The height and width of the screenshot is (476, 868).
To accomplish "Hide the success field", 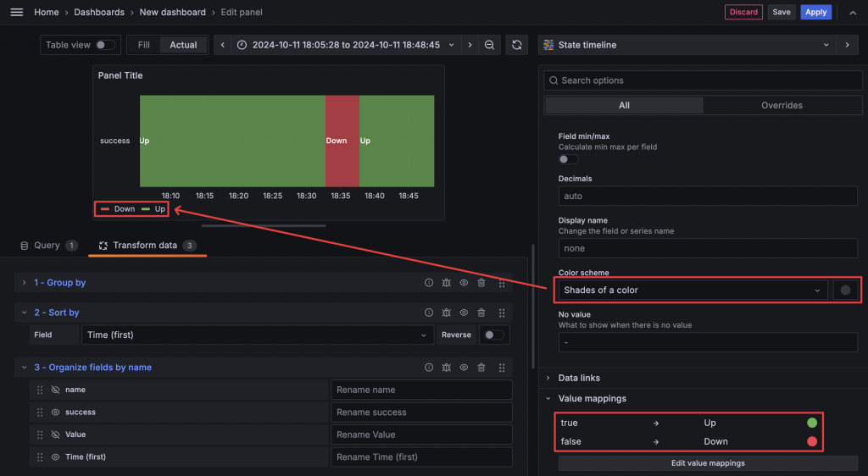I will point(55,412).
